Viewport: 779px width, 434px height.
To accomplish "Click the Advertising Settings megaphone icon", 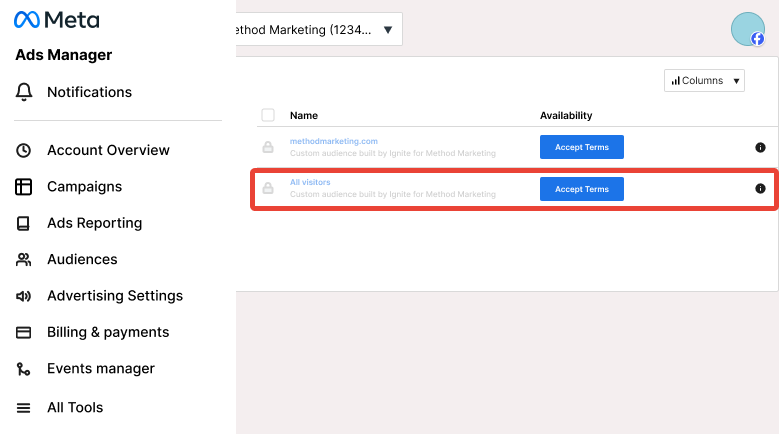I will click(23, 296).
